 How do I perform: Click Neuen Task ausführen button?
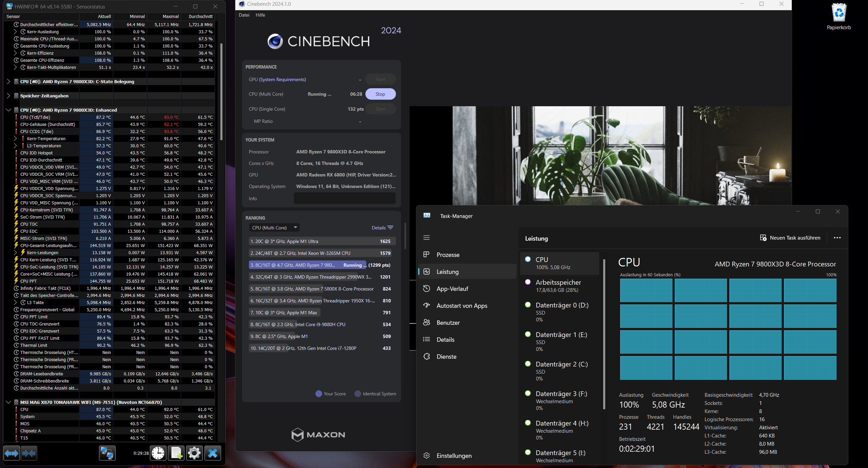[790, 238]
